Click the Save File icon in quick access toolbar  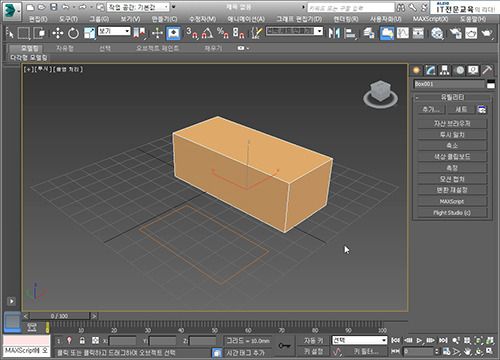tap(53, 7)
